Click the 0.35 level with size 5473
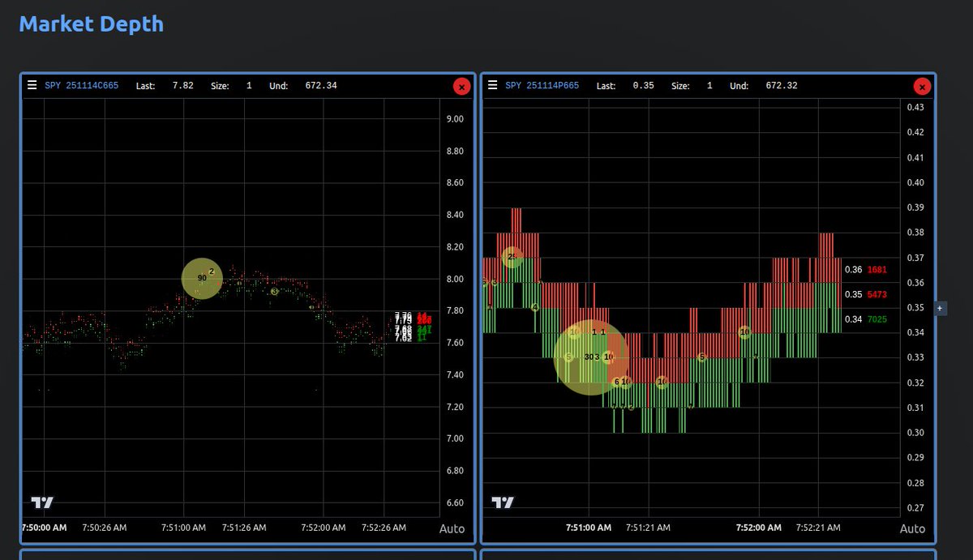 tap(866, 295)
